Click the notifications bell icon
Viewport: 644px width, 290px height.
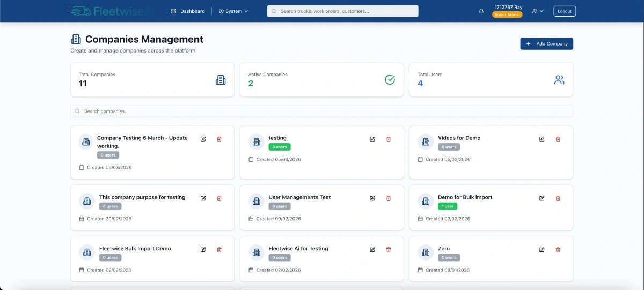tap(481, 11)
